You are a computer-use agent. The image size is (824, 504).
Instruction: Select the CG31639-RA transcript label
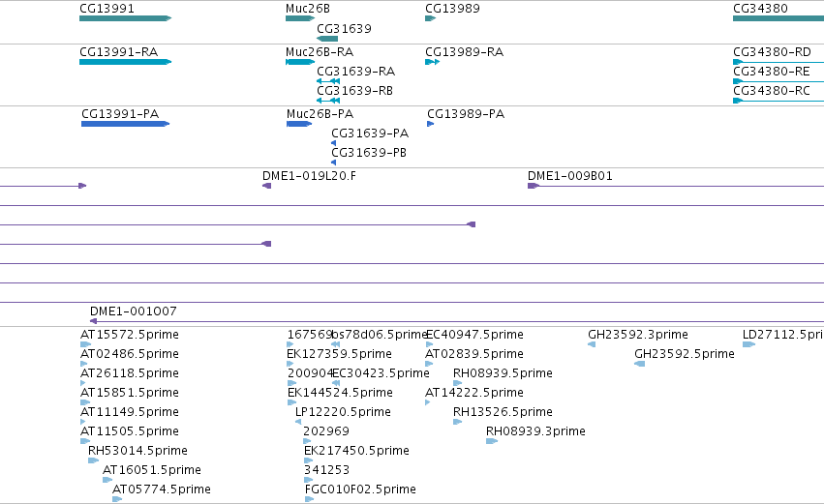point(355,72)
